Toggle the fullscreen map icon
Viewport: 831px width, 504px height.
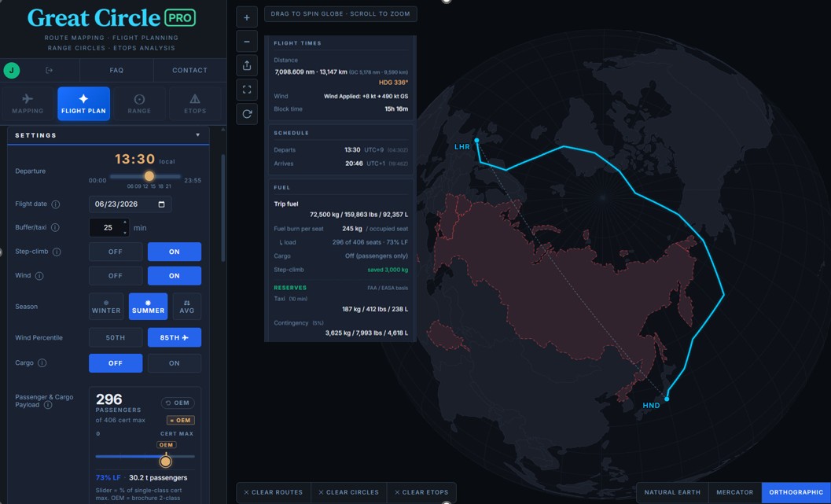(246, 90)
